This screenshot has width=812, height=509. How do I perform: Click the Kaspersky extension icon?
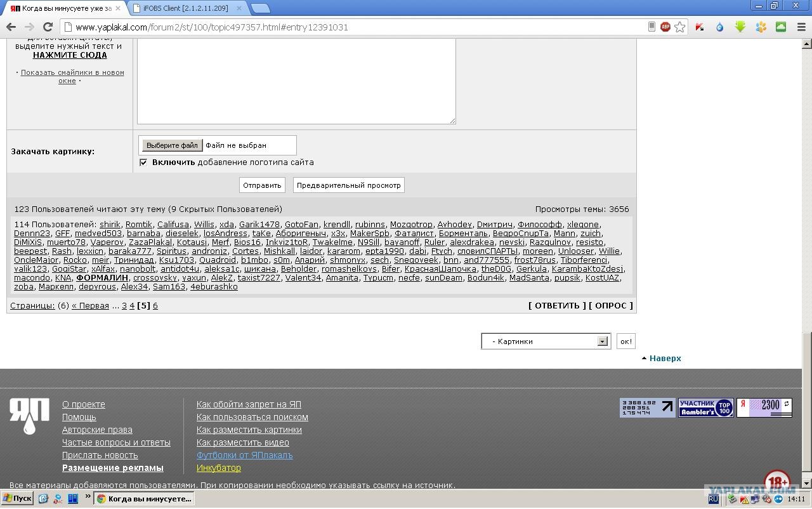[x=700, y=27]
